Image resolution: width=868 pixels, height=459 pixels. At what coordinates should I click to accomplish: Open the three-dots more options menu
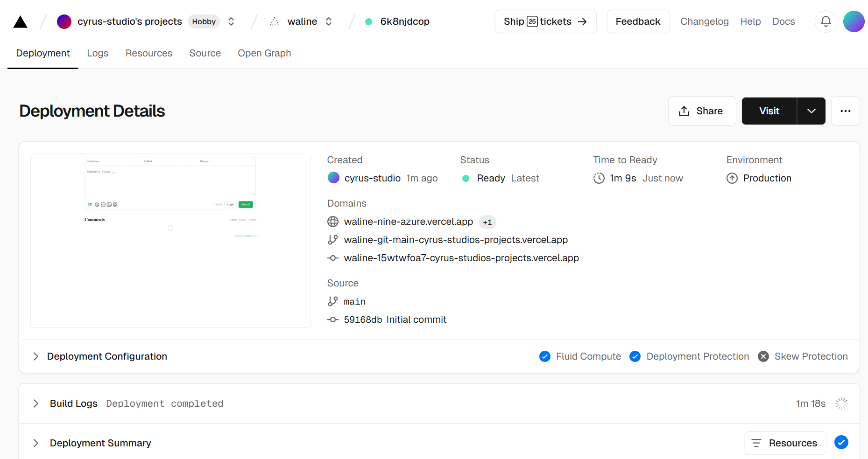tap(845, 111)
